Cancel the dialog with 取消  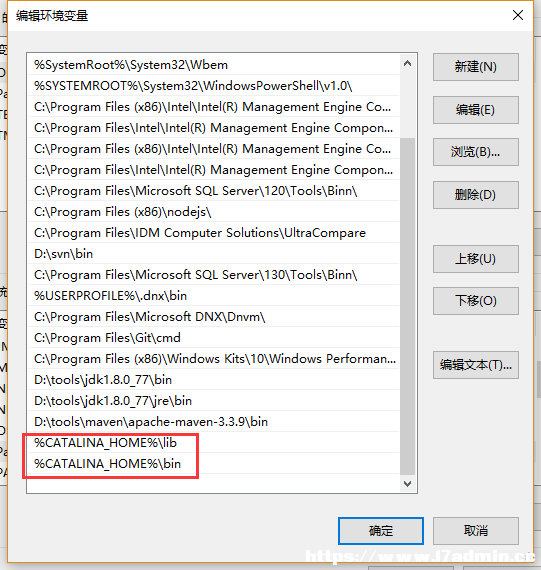[x=476, y=531]
